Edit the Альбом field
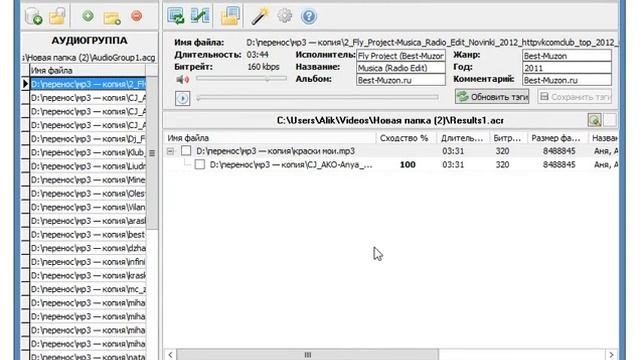This screenshot has height=360, width=640. pyautogui.click(x=401, y=80)
